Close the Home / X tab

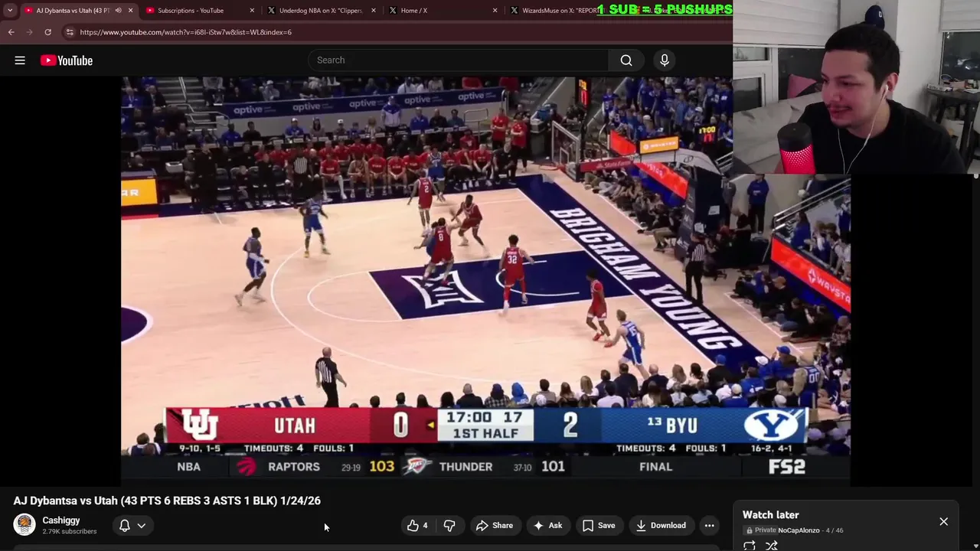pos(495,11)
